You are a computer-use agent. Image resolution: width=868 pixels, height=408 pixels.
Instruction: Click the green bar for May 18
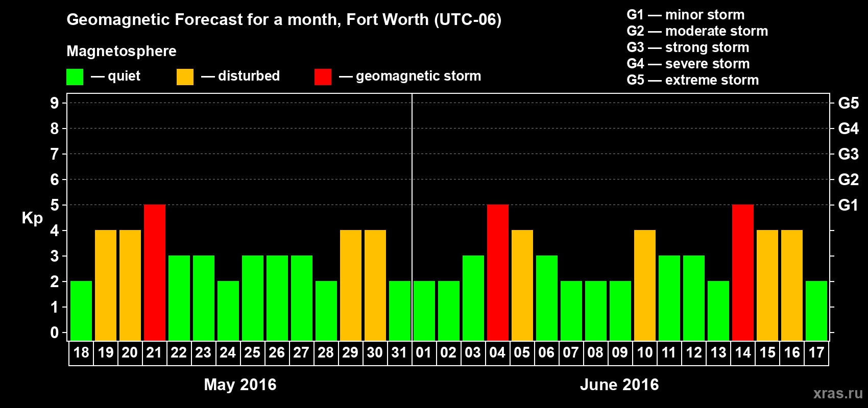click(x=81, y=311)
